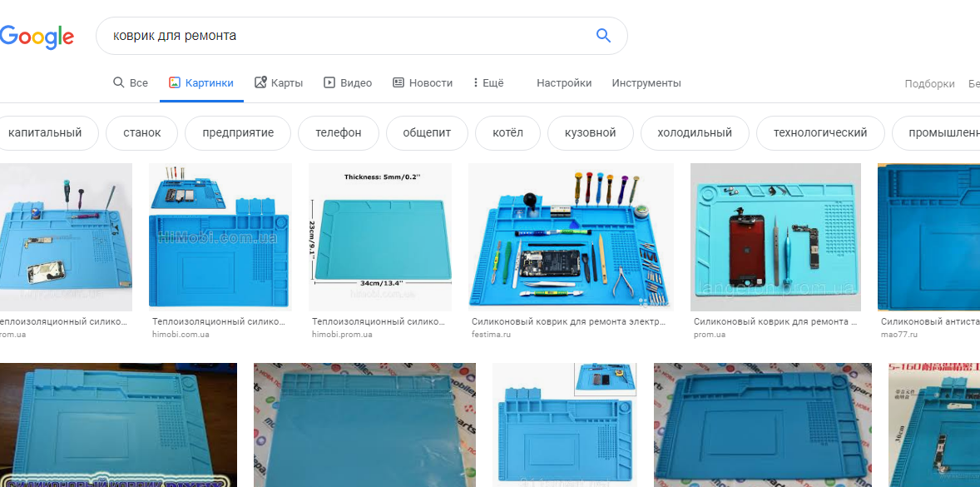980x487 pixels.
Task: Open the Видео tab
Action: pos(348,83)
